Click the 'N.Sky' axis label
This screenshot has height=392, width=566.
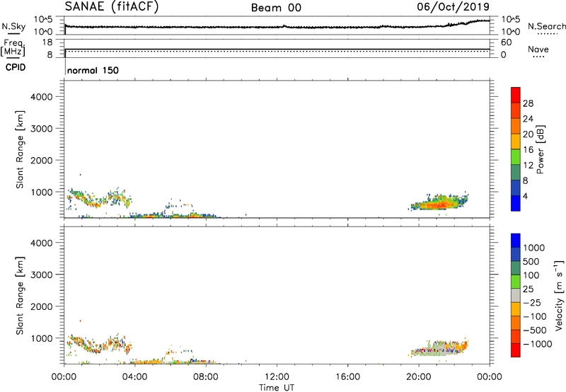(x=13, y=26)
